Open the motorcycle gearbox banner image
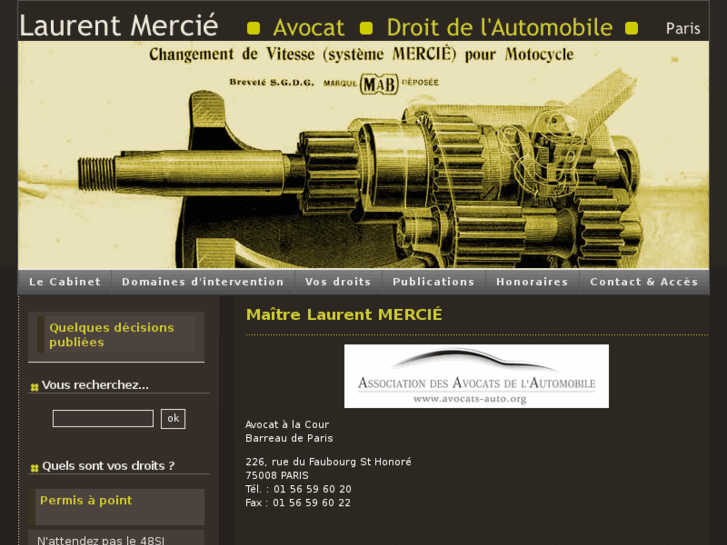727x545 pixels. point(364,154)
